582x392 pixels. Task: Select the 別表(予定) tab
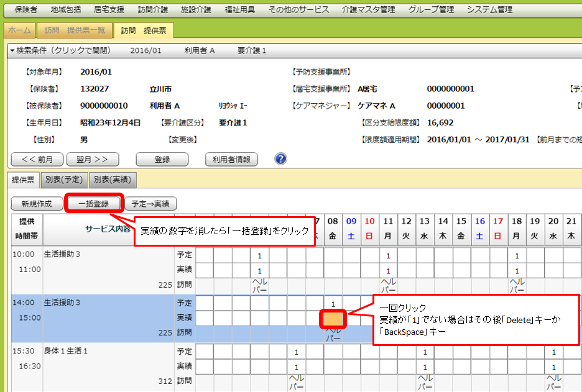64,180
